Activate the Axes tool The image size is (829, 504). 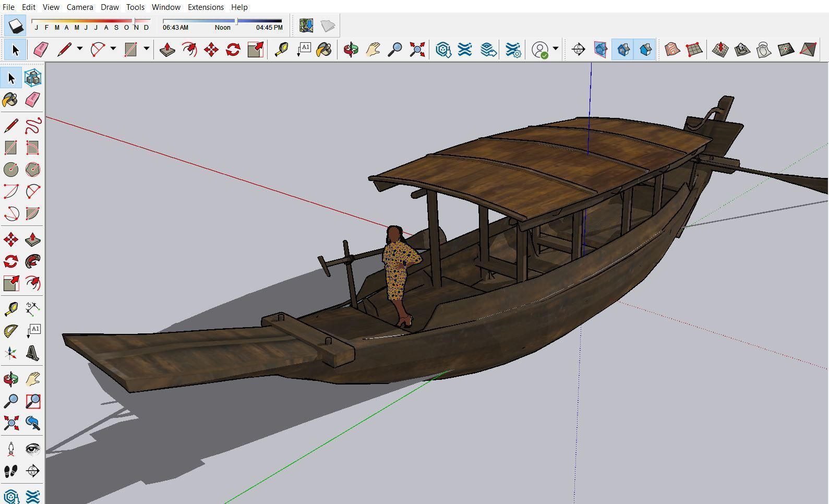[11, 353]
